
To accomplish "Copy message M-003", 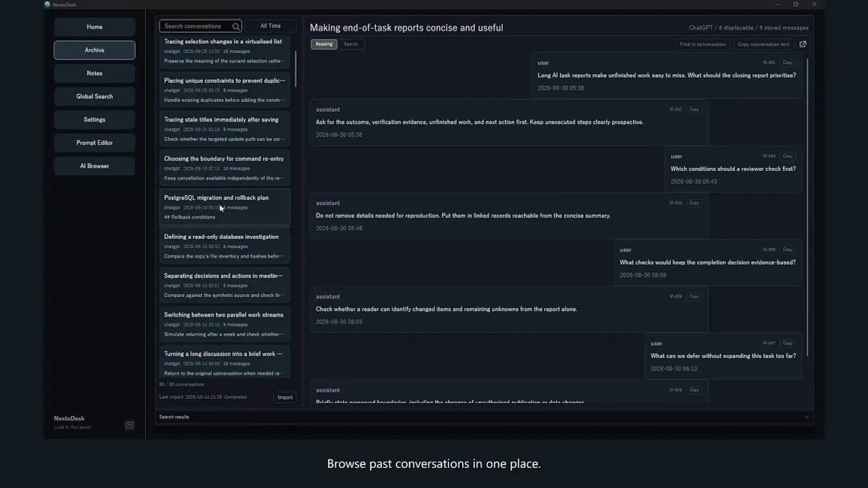I will (788, 156).
